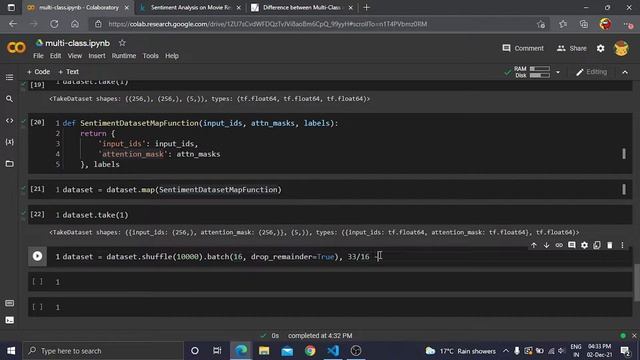Image resolution: width=640 pixels, height=360 pixels.
Task: Go back in browser history
Action: tap(13, 24)
